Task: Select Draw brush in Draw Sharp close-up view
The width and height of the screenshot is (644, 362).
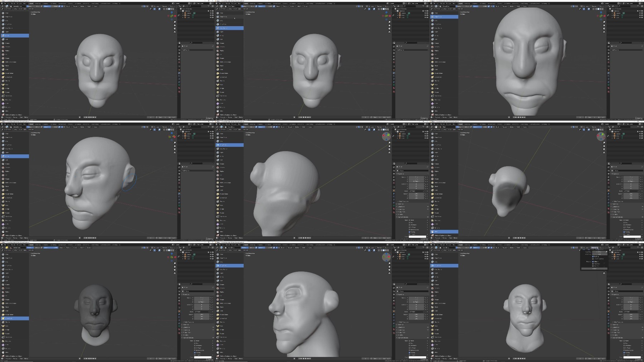Action: pos(444,13)
